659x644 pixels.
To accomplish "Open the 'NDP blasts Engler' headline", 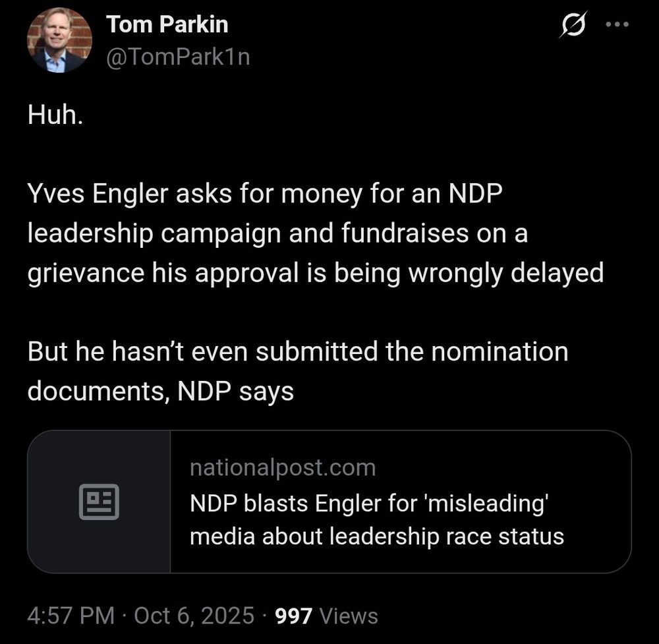I will click(369, 504).
